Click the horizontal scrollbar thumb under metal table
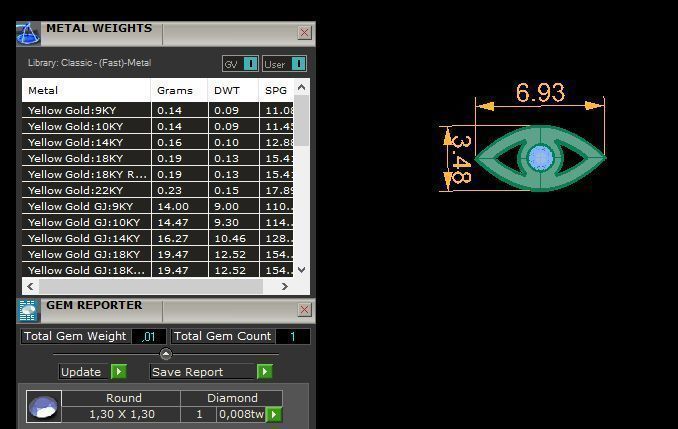The image size is (678, 429). point(150,286)
